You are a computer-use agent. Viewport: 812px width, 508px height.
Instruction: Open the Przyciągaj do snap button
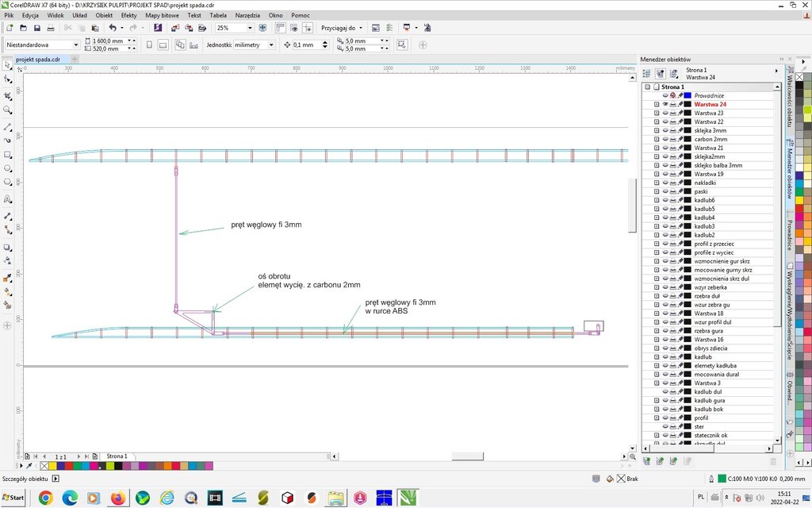[x=342, y=28]
